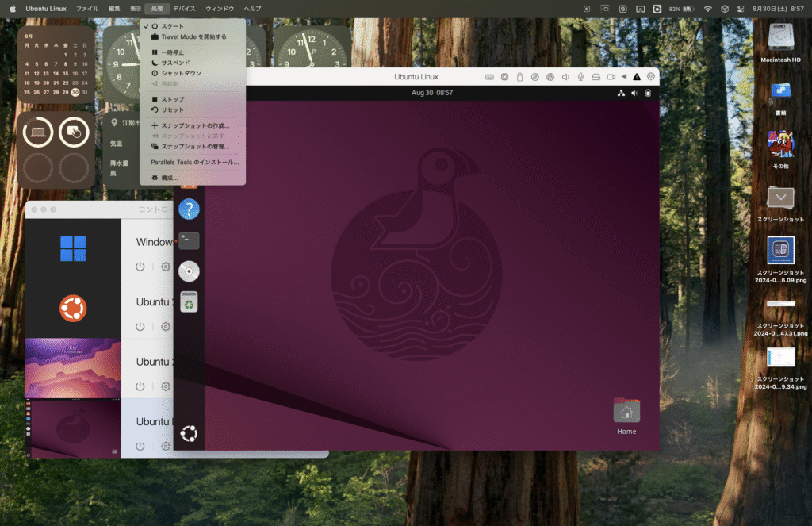
Task: Select the purple mountain wallpaper VM thumbnail
Action: [73, 368]
